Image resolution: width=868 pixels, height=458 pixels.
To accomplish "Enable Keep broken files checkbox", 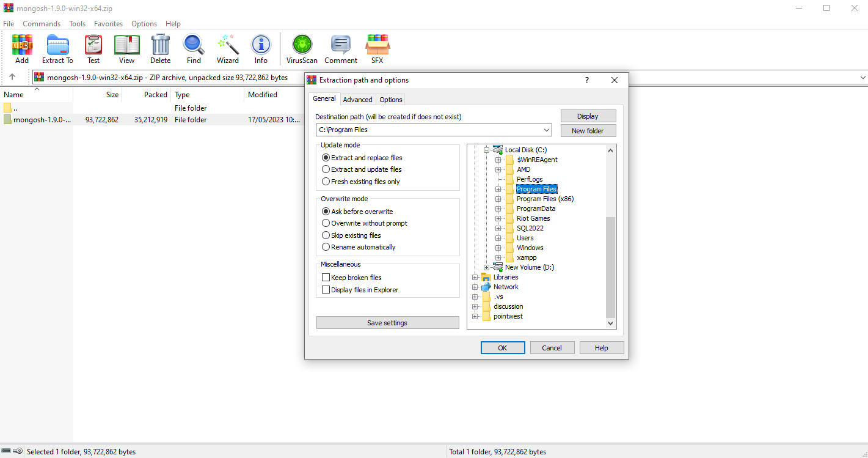I will 326,278.
